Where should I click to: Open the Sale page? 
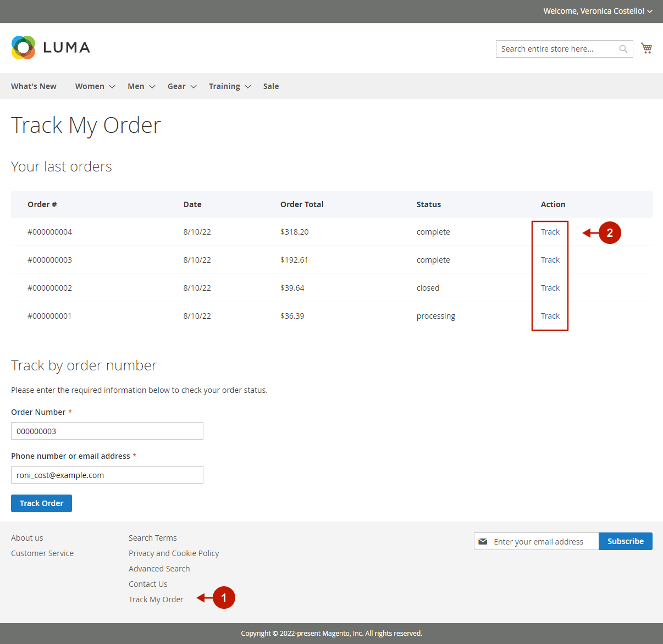(271, 86)
